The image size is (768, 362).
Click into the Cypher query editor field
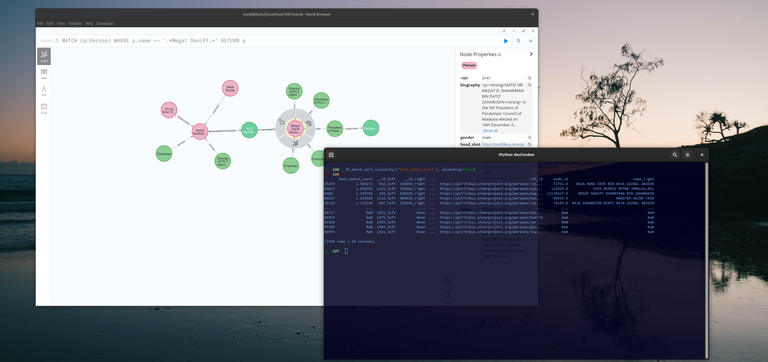(274, 41)
